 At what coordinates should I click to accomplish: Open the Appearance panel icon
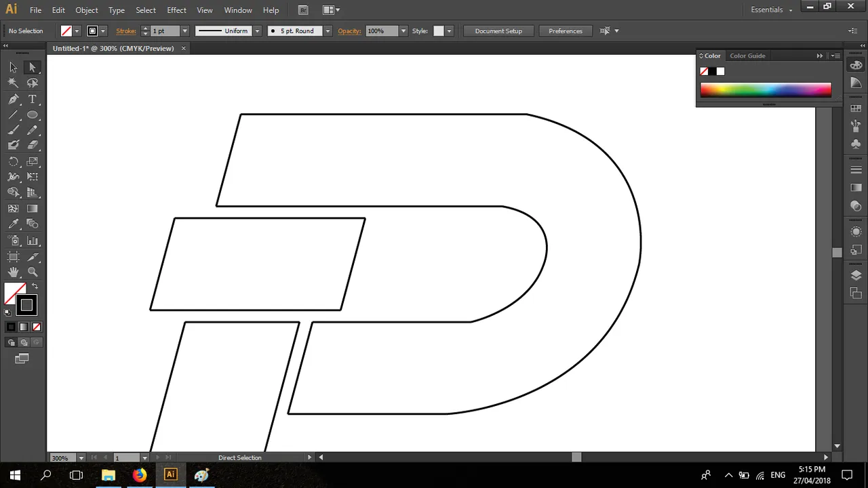[856, 232]
